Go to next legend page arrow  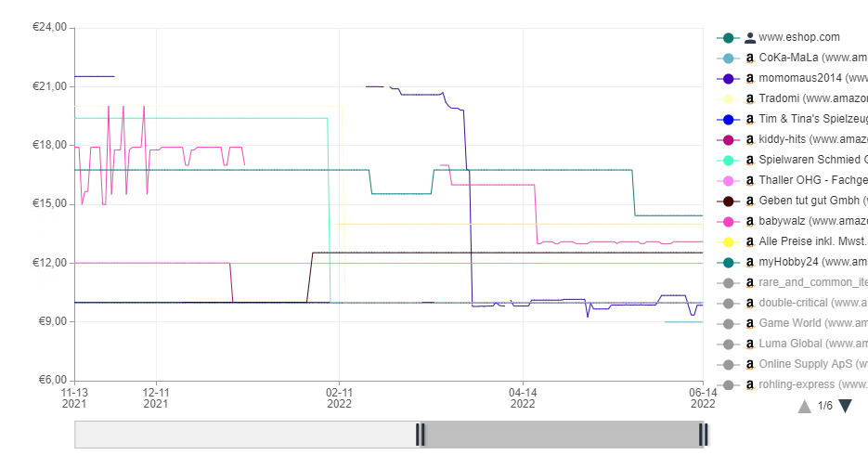coord(845,406)
